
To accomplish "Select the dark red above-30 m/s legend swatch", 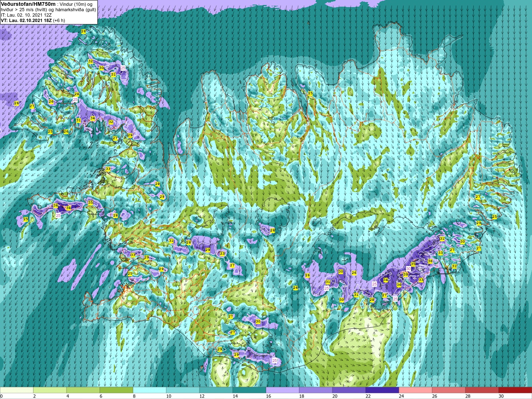I will 515,390.
